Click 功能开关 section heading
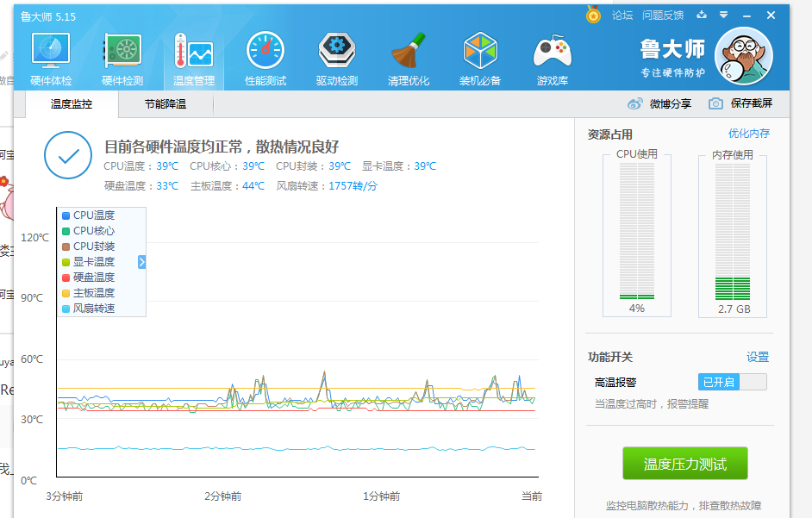 610,357
